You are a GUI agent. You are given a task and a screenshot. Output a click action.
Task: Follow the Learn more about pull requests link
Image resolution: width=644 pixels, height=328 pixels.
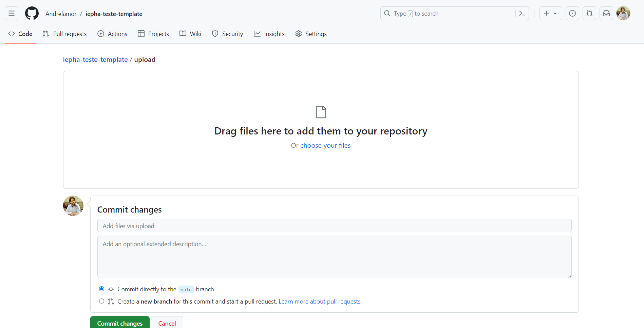[319, 301]
